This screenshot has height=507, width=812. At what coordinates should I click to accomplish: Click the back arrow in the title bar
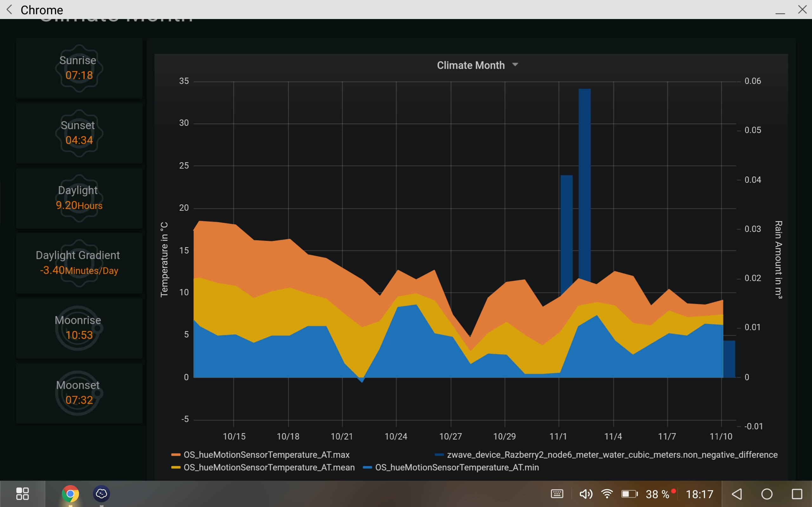point(9,10)
